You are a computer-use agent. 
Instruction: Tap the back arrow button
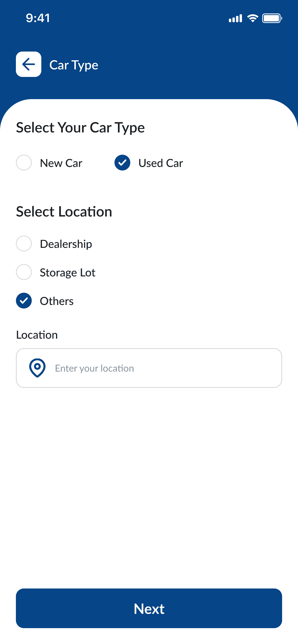(x=29, y=64)
